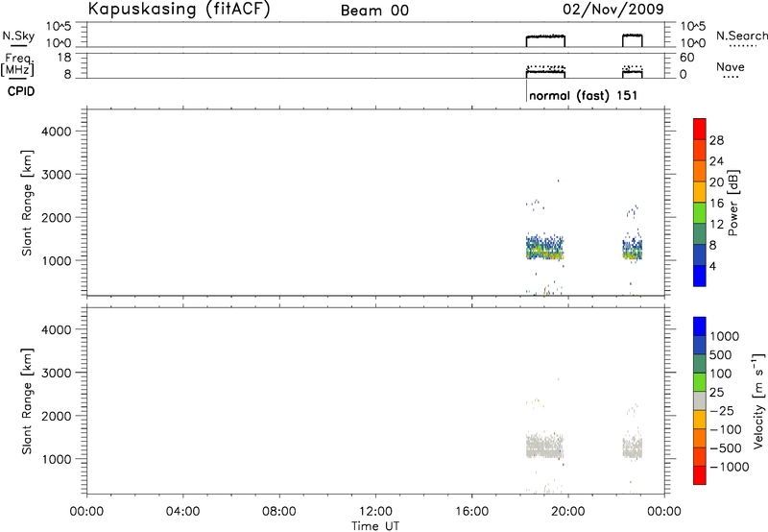Click the '60' tick on Nave axis
The image size is (768, 532).
(686, 58)
